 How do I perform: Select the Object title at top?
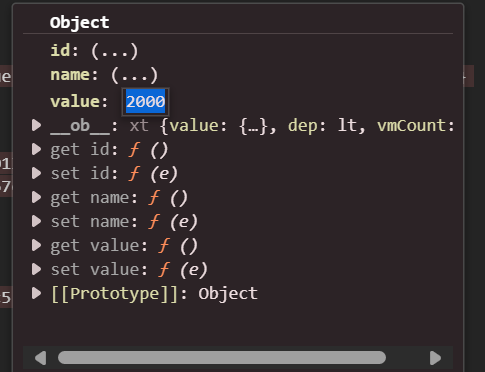click(79, 23)
